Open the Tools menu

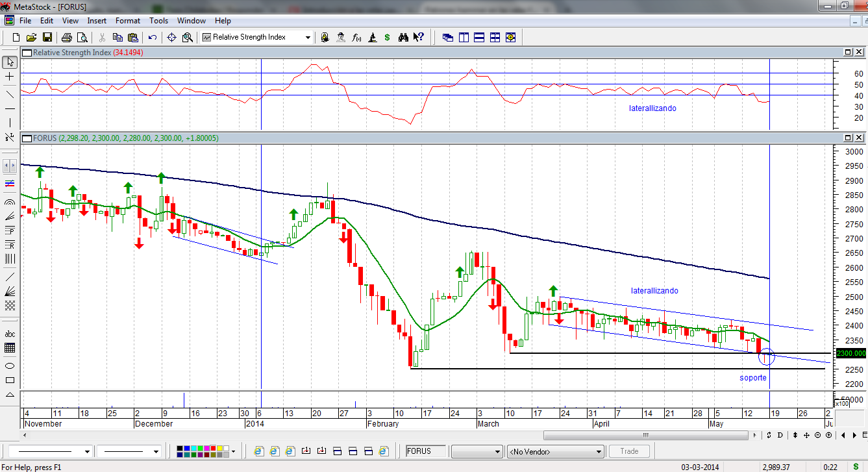159,21
